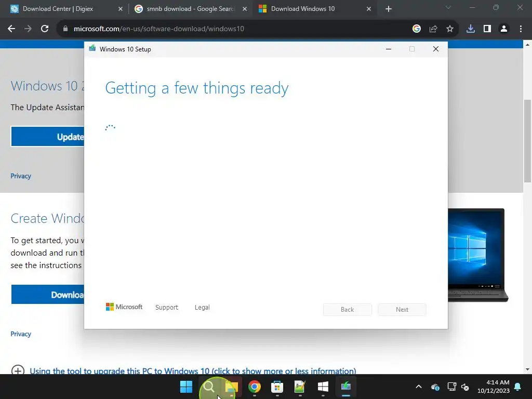
Task: Open File Explorer from the taskbar
Action: click(x=232, y=387)
